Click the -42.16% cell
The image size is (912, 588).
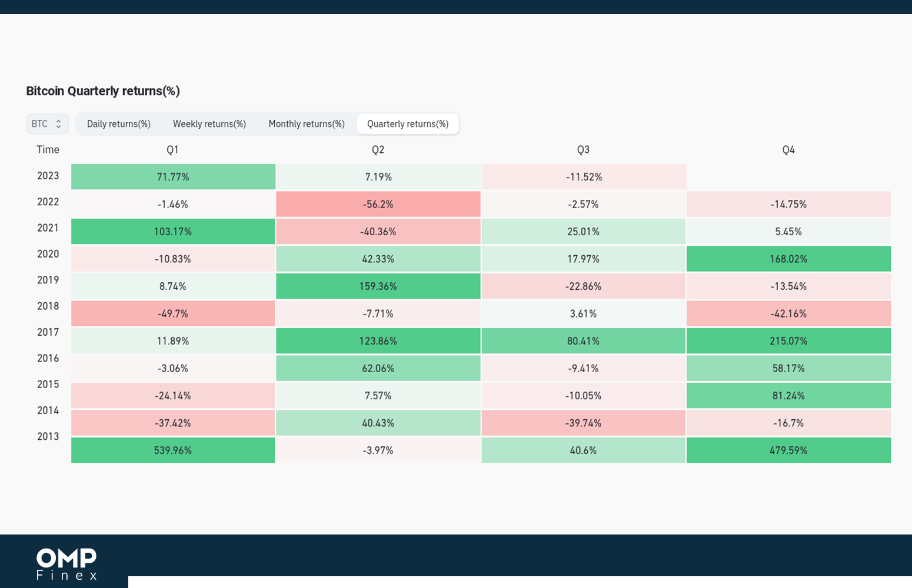click(x=789, y=313)
